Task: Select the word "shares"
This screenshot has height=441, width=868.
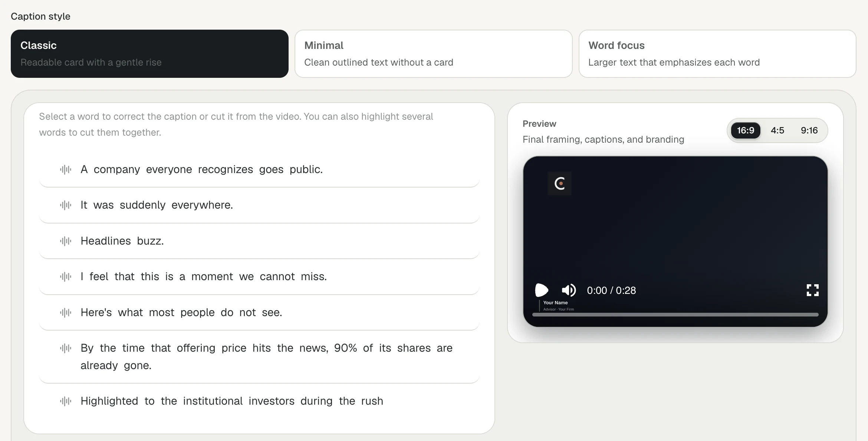Action: pos(414,348)
